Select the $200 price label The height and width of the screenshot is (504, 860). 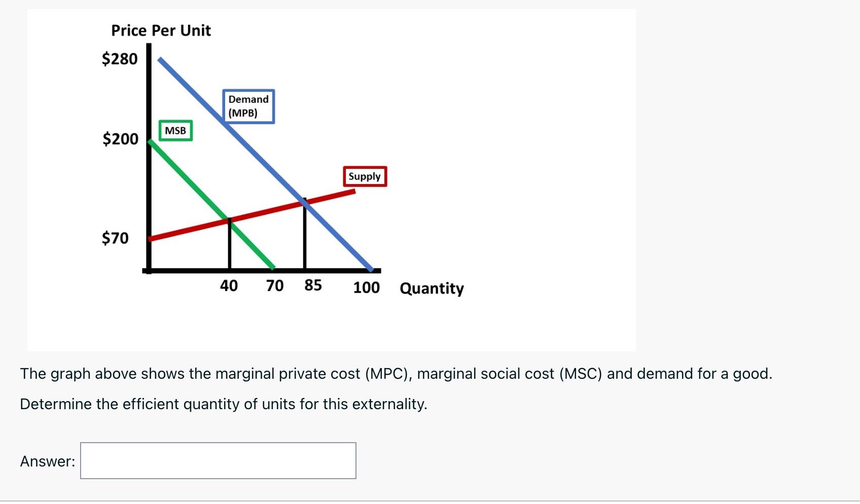(120, 139)
